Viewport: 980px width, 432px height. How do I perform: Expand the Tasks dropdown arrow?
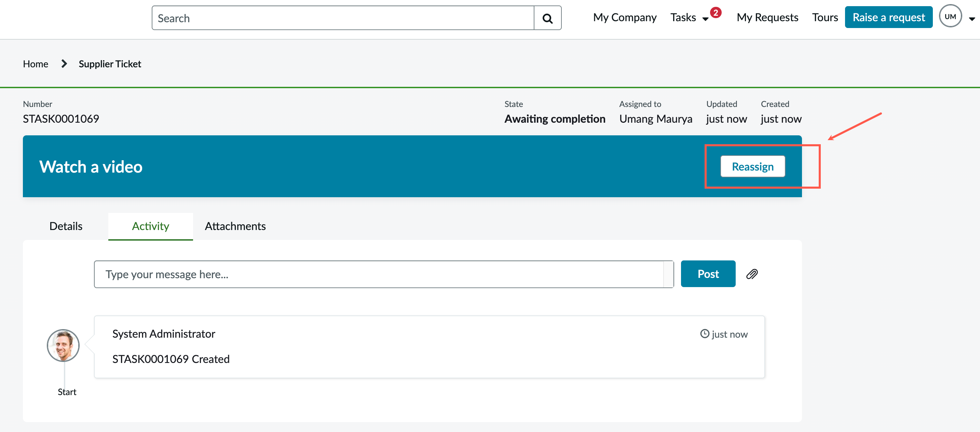coord(705,19)
